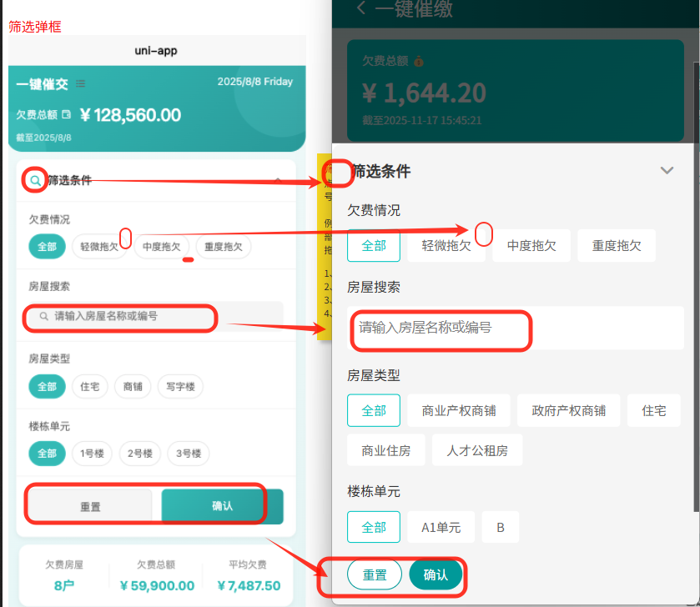This screenshot has width=700, height=607.
Task: Click the magnifier icon before left 筛选条件 heading
Action: [34, 179]
